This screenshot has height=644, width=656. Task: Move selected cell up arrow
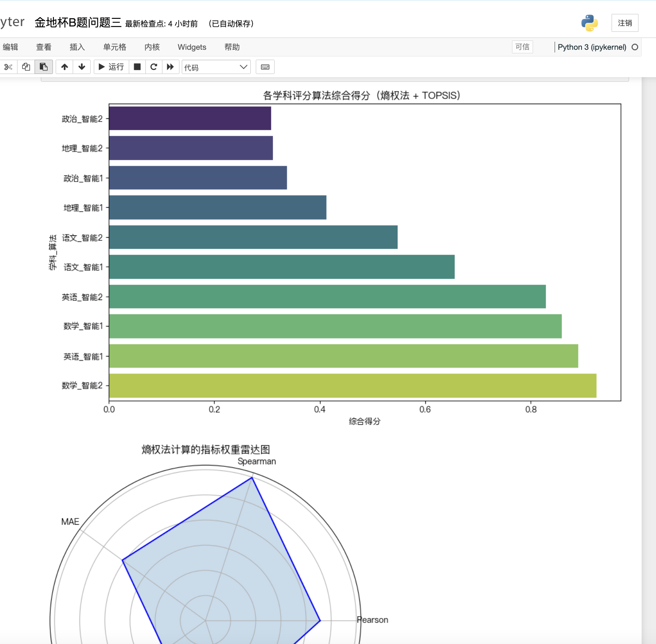[65, 67]
